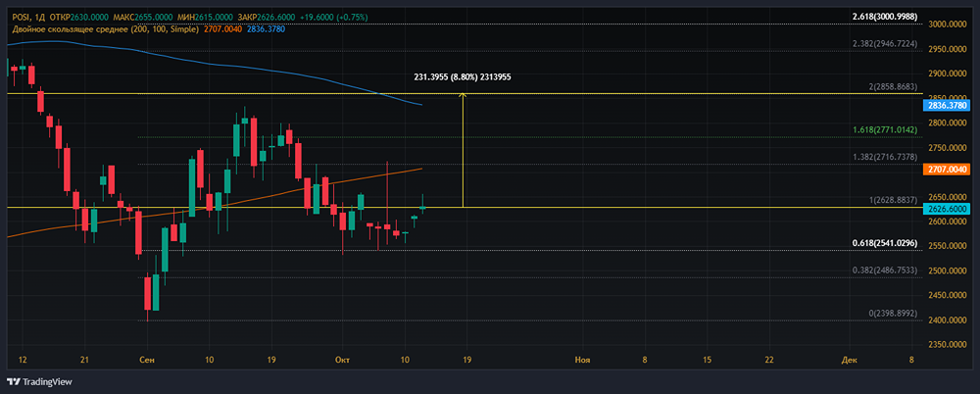Image resolution: width=980 pixels, height=394 pixels.
Task: Select the ОТКР 2630.0000 open value
Action: pyautogui.click(x=77, y=17)
